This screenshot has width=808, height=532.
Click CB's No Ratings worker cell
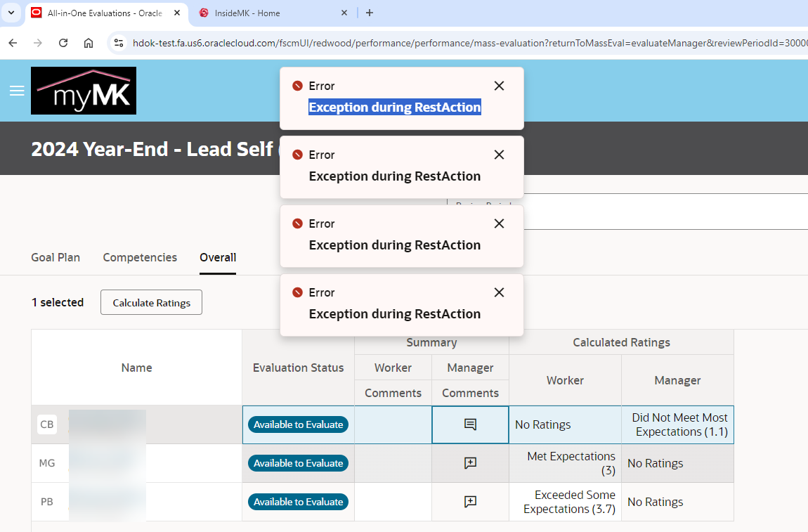(x=566, y=424)
